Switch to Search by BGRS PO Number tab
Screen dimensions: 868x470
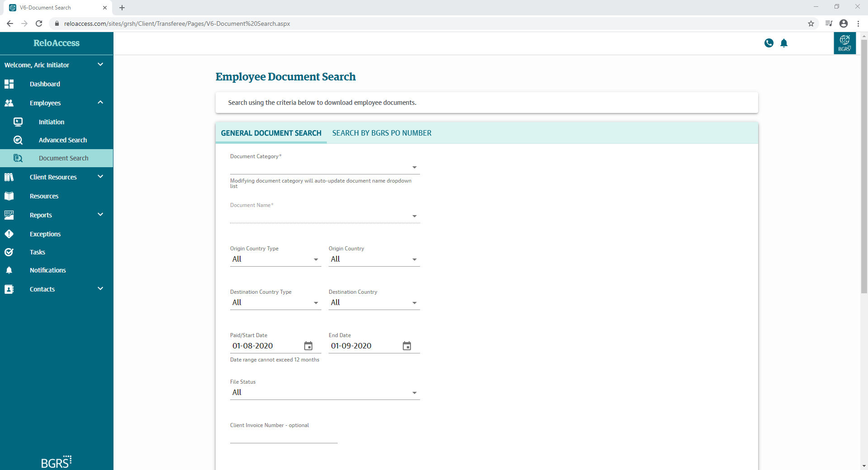pos(382,133)
